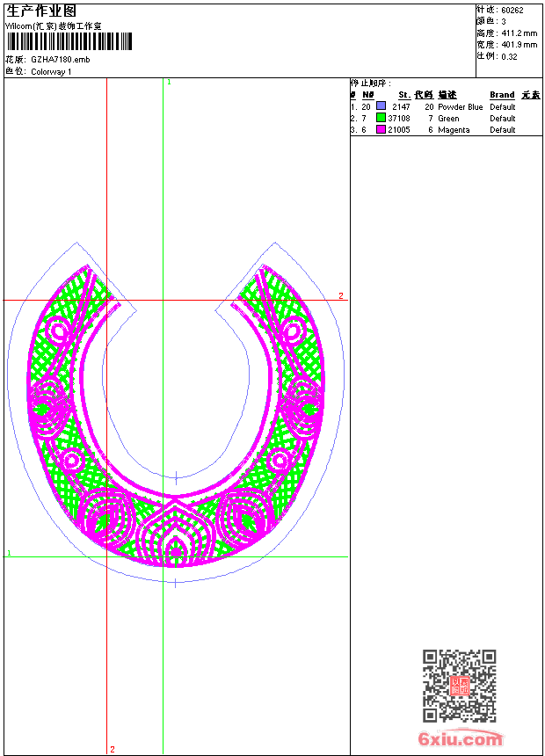The width and height of the screenshot is (545, 756).
Task: Click the '代码' column header
Action: [424, 95]
